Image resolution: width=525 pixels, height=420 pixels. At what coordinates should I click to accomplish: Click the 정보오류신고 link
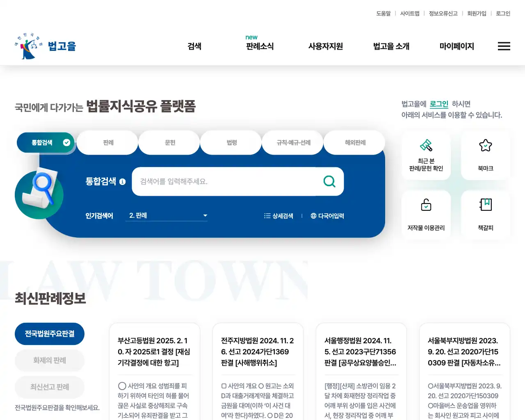click(443, 14)
